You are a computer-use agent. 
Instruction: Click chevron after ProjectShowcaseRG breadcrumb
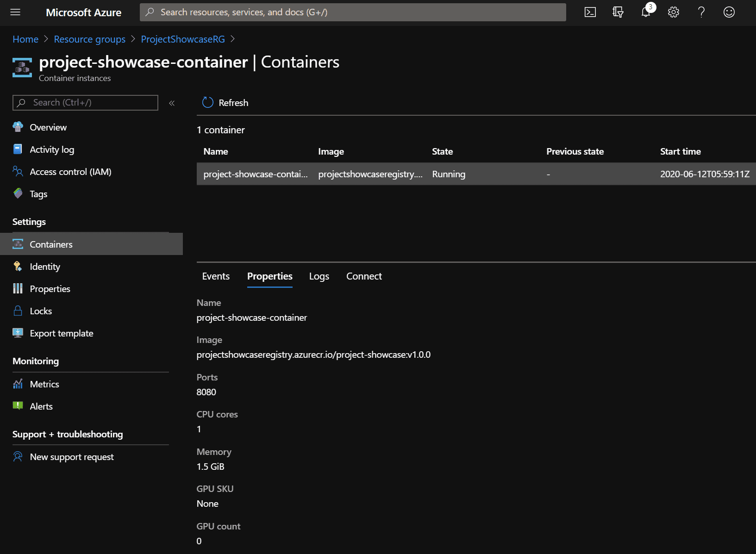(233, 39)
